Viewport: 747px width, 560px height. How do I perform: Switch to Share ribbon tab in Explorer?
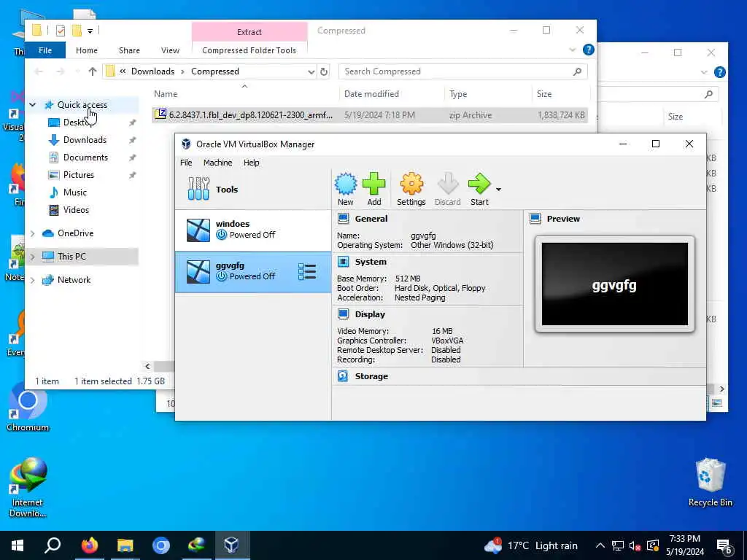tap(129, 50)
